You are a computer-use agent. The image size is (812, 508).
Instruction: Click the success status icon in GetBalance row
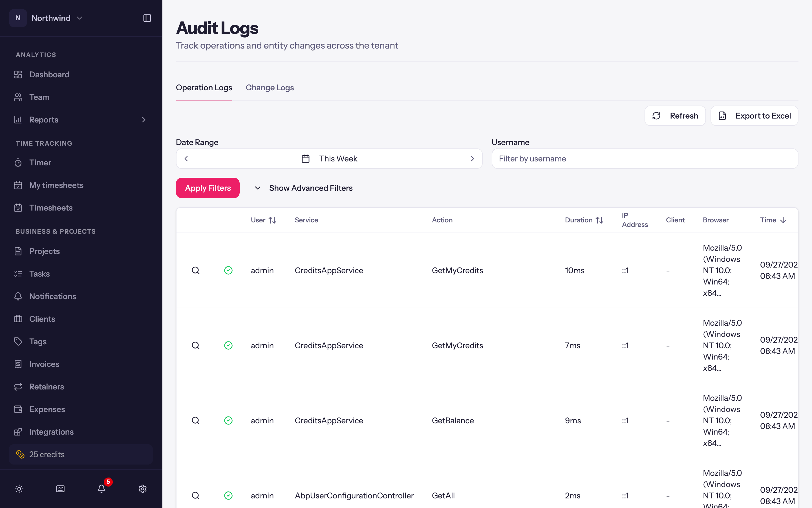pyautogui.click(x=228, y=421)
